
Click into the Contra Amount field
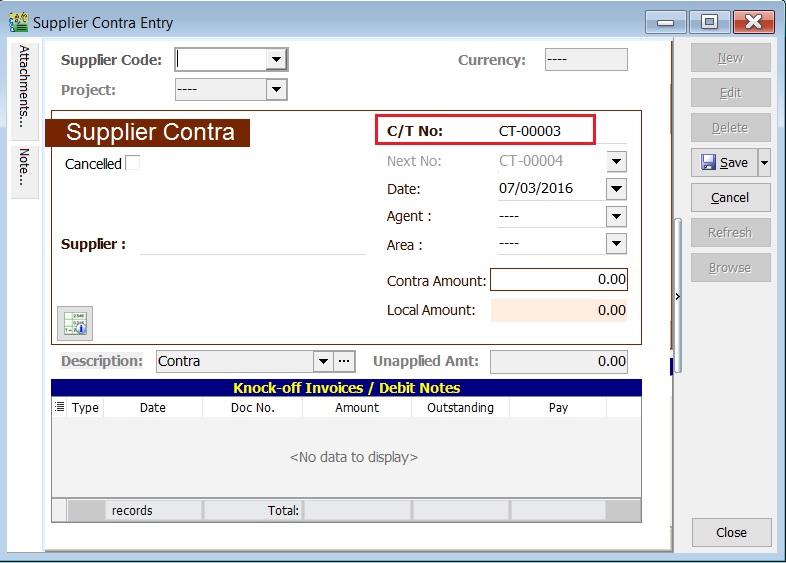click(x=559, y=280)
